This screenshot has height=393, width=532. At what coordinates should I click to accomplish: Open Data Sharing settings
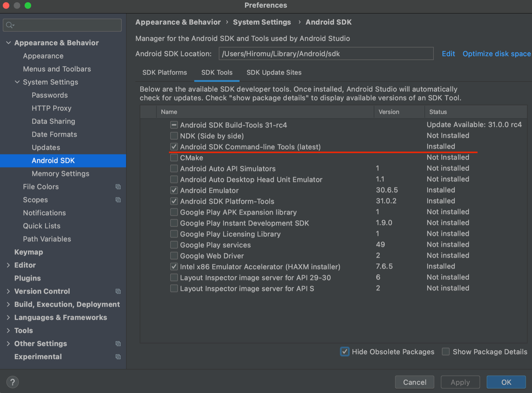coord(54,122)
